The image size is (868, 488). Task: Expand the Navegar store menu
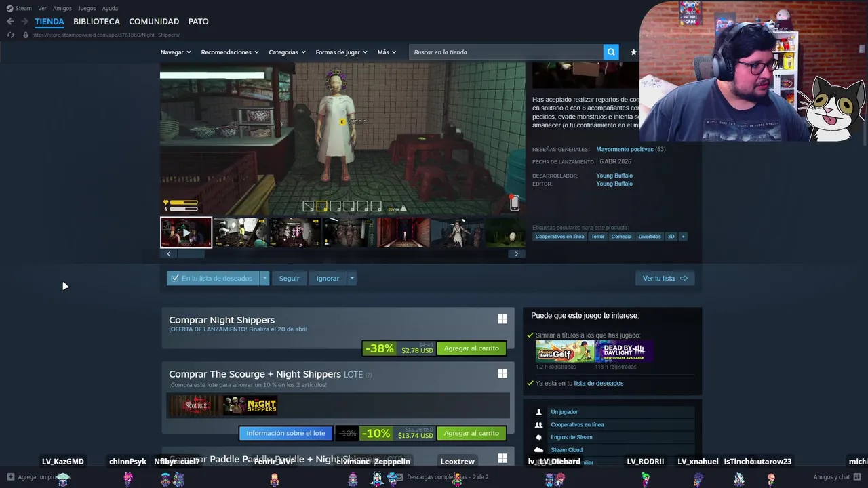pos(176,52)
